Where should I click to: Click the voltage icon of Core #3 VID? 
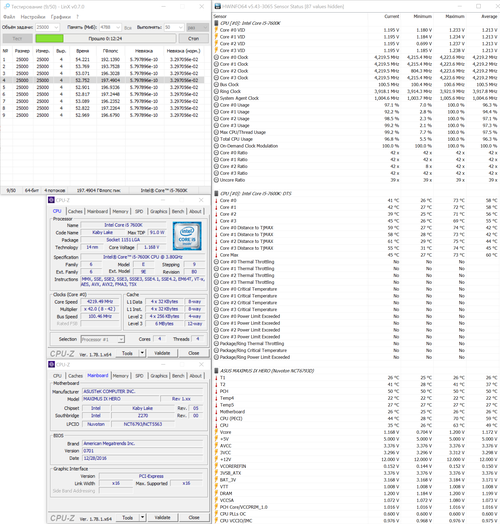coord(216,50)
